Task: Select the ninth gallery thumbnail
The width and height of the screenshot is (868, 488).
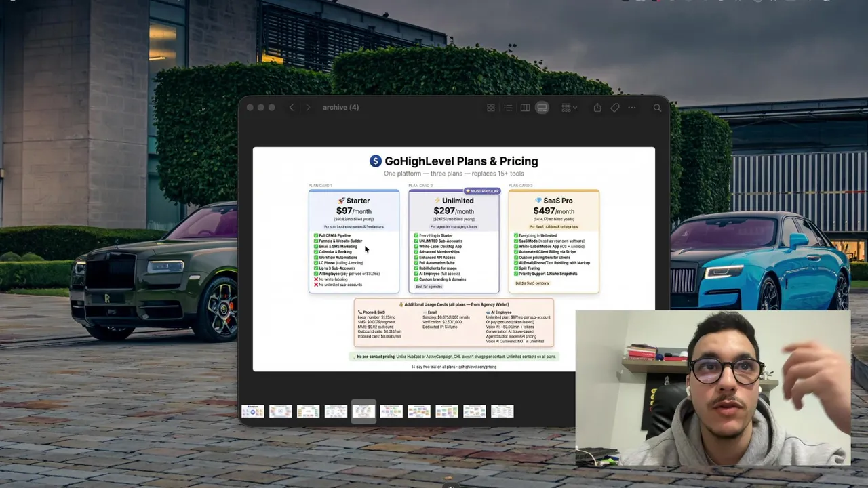Action: click(475, 411)
